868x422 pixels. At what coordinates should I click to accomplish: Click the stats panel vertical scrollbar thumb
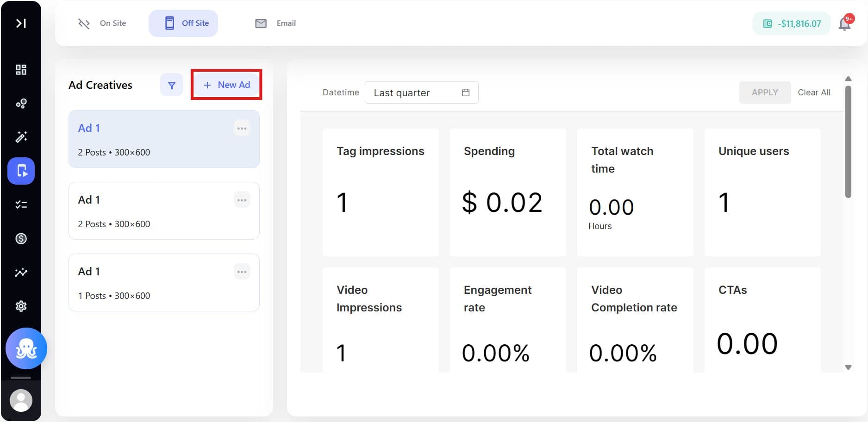(x=848, y=142)
